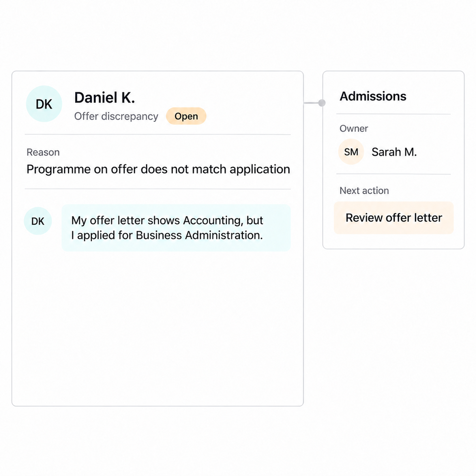Viewport: 476px width, 476px height.
Task: Click the Offer discrepancy label
Action: 116,116
